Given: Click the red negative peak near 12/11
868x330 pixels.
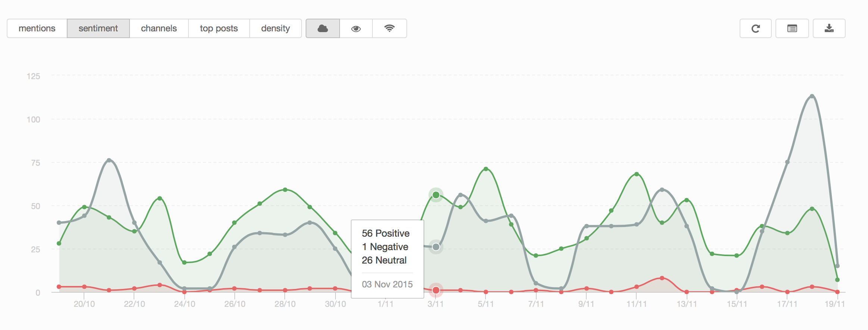Looking at the screenshot, I should [662, 278].
